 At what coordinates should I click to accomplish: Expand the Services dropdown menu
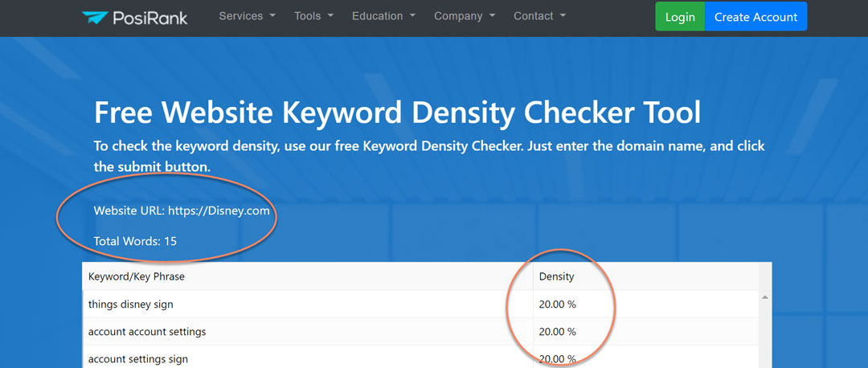pos(247,16)
